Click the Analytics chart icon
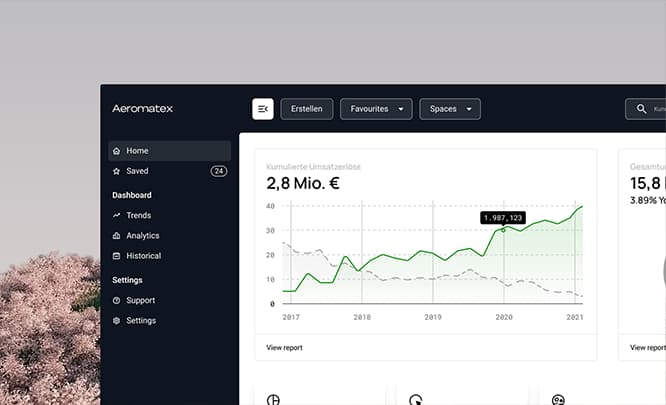This screenshot has width=666, height=405. point(116,236)
